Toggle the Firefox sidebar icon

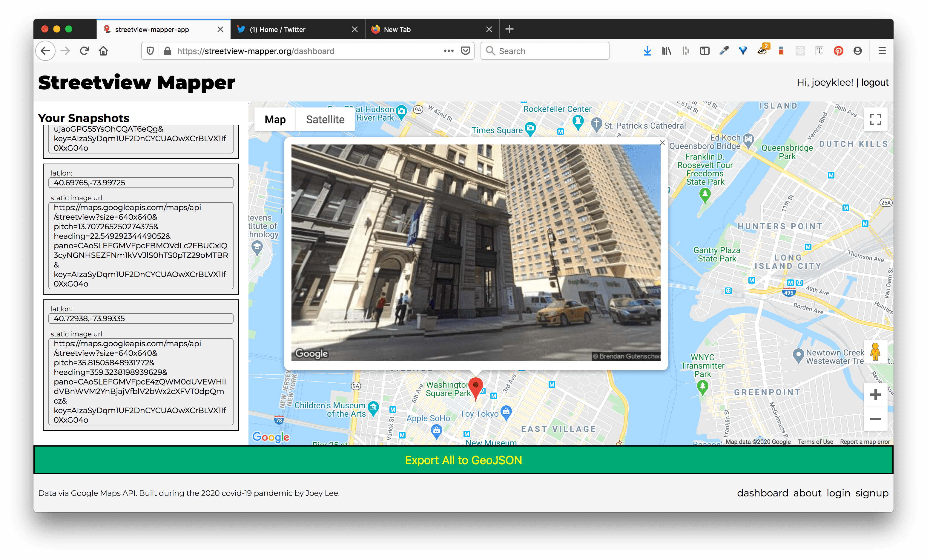[704, 51]
